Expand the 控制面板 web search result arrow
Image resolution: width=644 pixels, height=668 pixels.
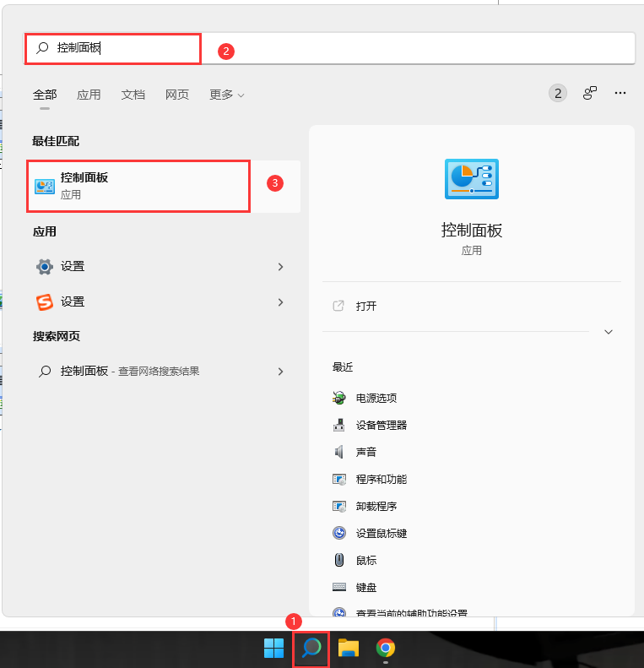tap(280, 372)
